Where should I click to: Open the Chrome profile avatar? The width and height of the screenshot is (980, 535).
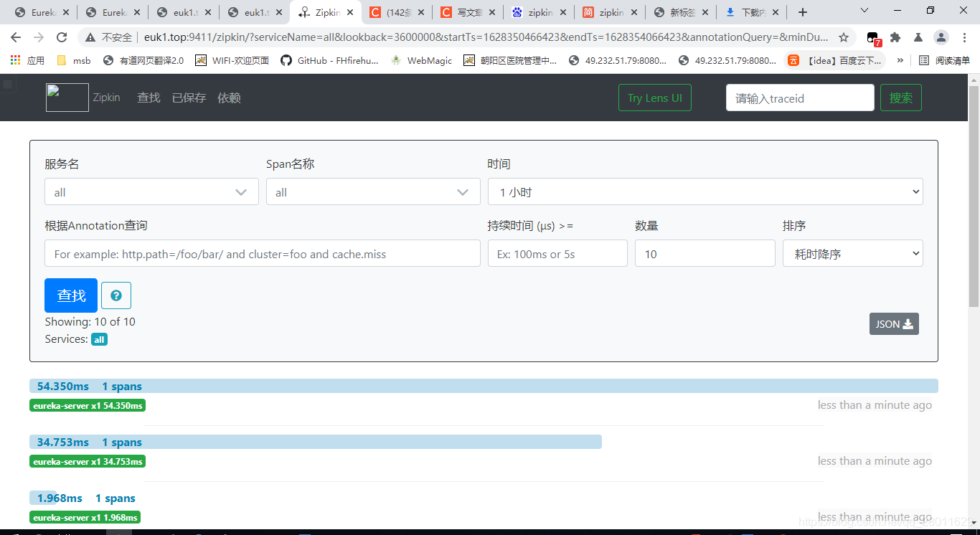tap(941, 37)
